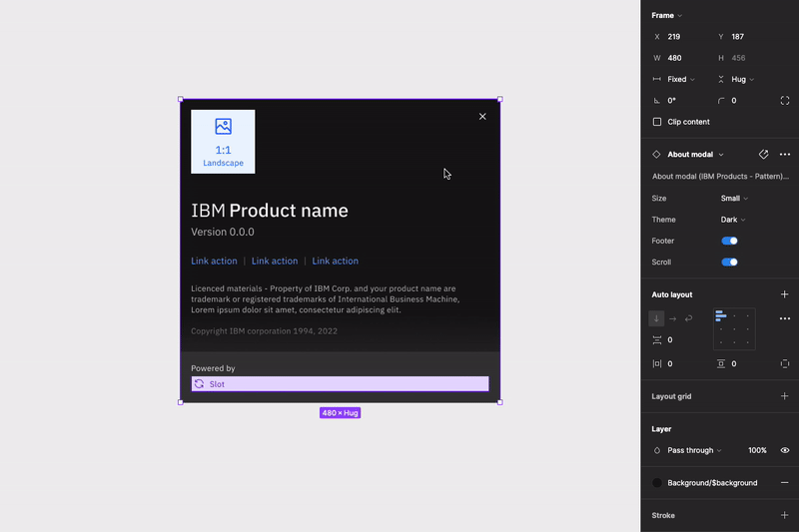Select the Copyright IBM corporation text
This screenshot has height=532, width=799.
coord(264,331)
